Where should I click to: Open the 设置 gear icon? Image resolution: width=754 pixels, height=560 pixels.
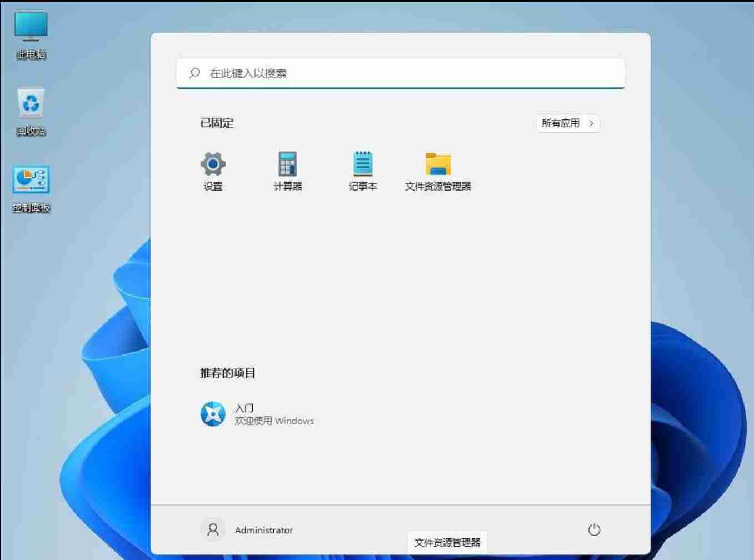[213, 164]
